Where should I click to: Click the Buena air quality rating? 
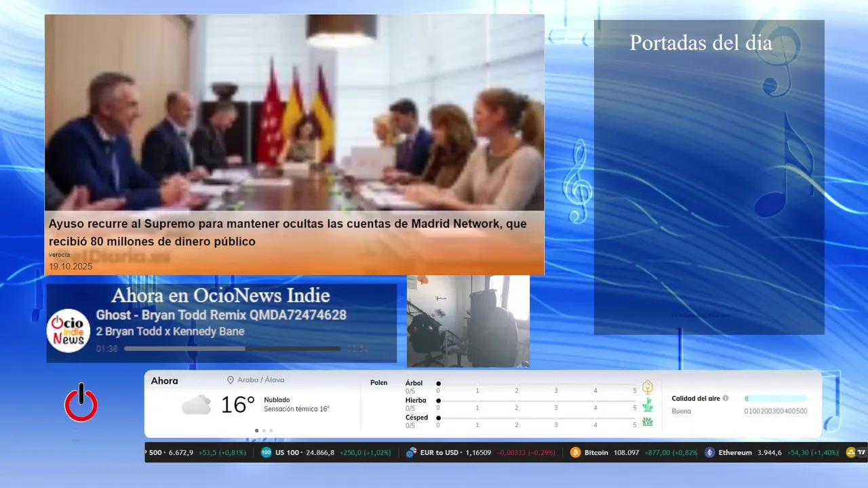(682, 411)
